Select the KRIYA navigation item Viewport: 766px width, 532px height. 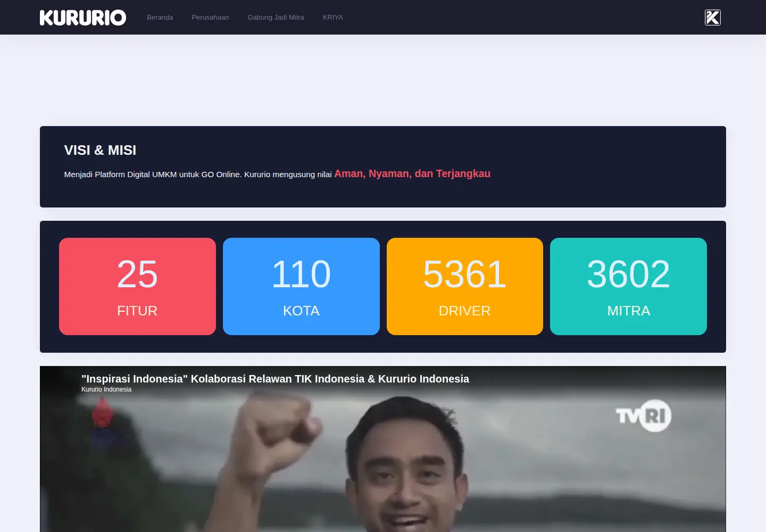(333, 18)
